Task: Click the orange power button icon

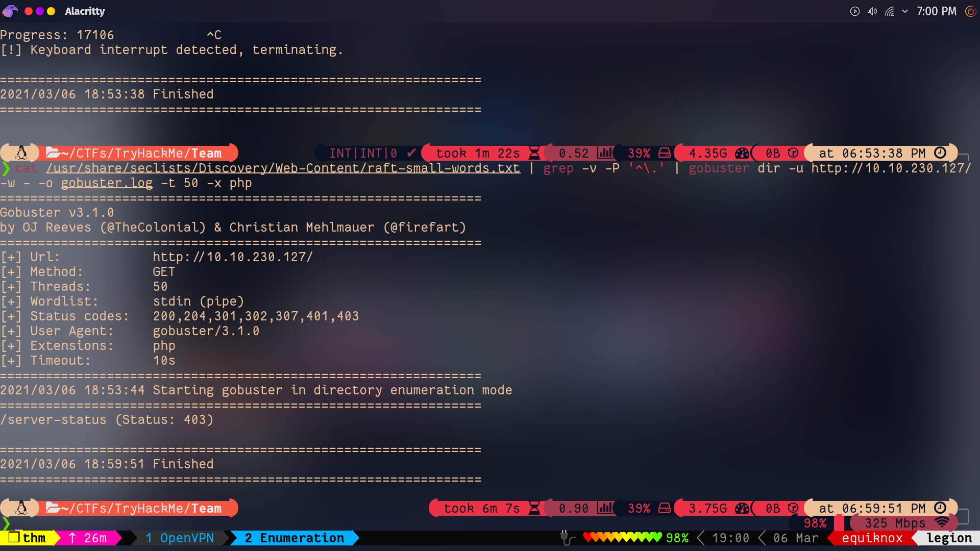Action: point(970,11)
